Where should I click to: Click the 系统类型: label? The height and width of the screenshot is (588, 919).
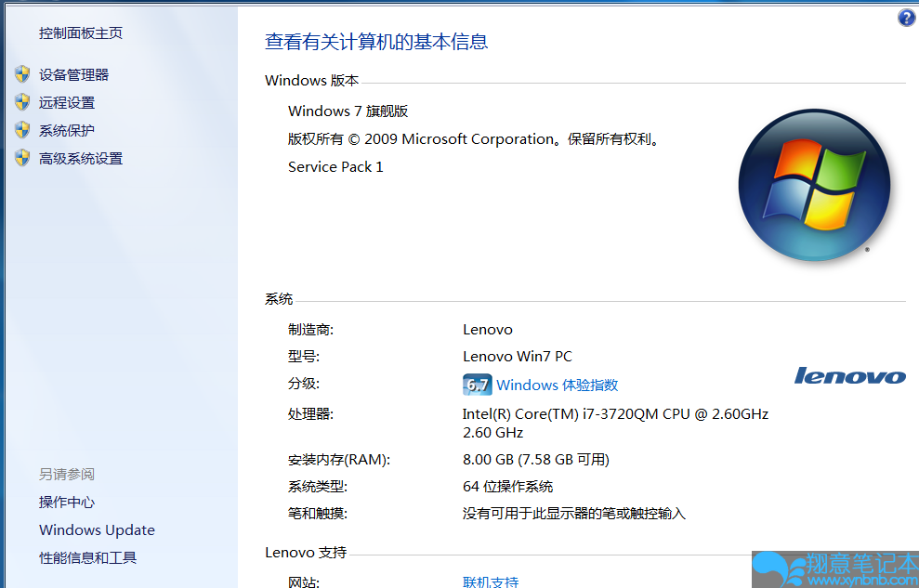pos(318,487)
